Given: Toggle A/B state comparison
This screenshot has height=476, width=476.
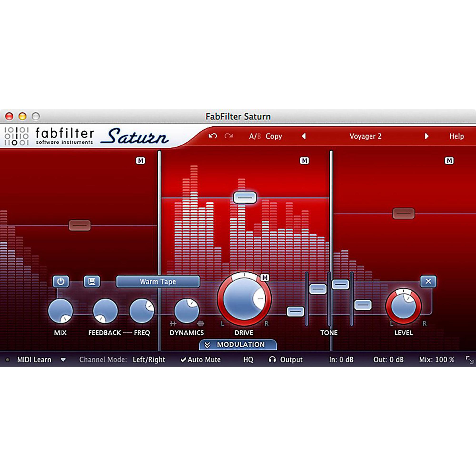Looking at the screenshot, I should point(254,136).
